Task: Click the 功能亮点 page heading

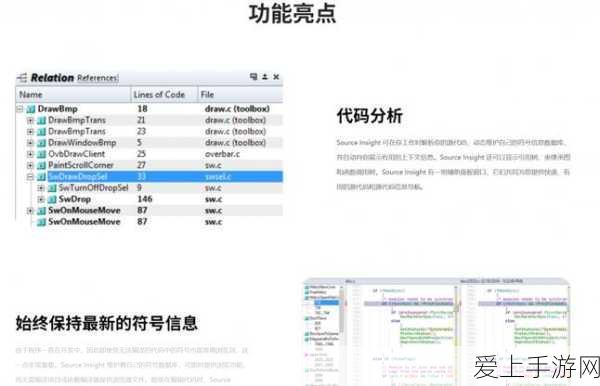Action: (x=293, y=14)
